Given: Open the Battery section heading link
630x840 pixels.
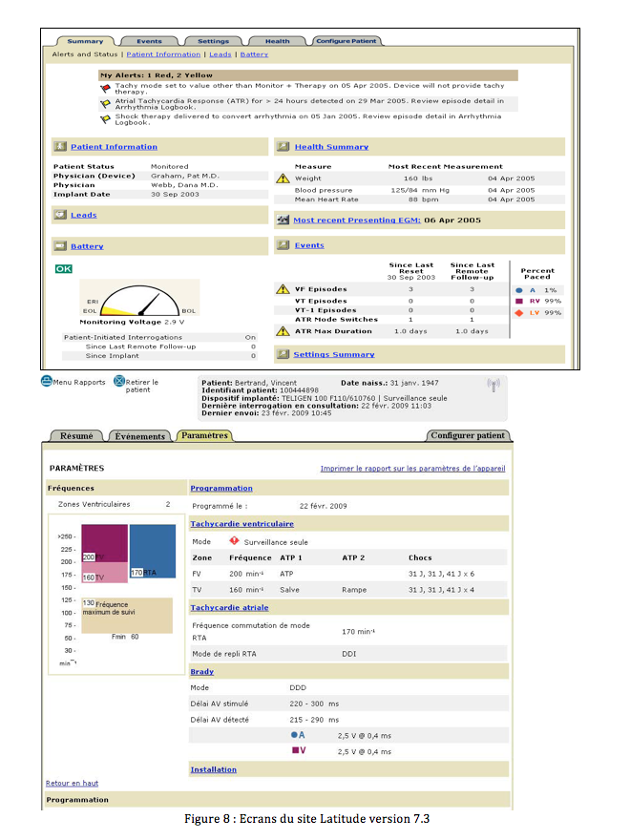Looking at the screenshot, I should (x=87, y=246).
